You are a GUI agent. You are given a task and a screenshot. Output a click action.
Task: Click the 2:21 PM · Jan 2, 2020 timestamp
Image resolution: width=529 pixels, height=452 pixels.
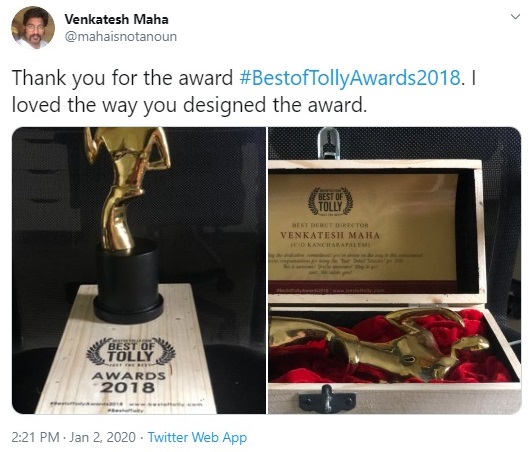[x=74, y=437]
